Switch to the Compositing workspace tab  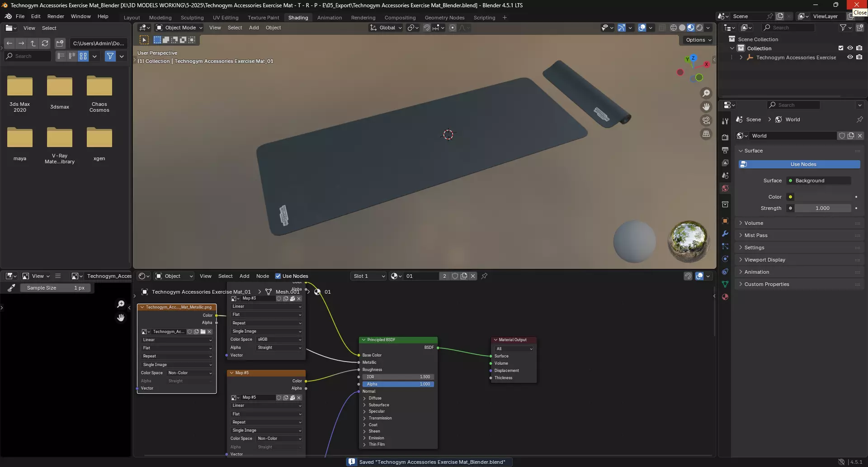click(400, 18)
